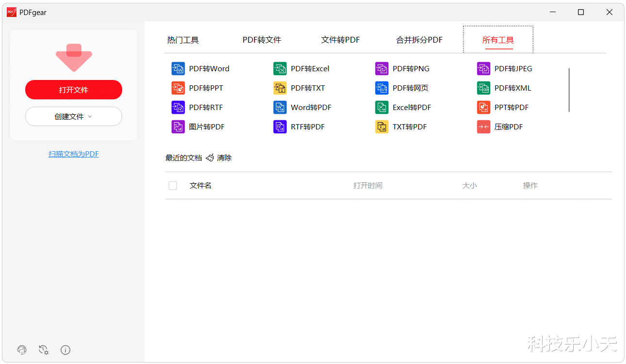Viewport: 626px width, 364px height.
Task: Open the info icon in the sidebar footer
Action: [x=66, y=349]
